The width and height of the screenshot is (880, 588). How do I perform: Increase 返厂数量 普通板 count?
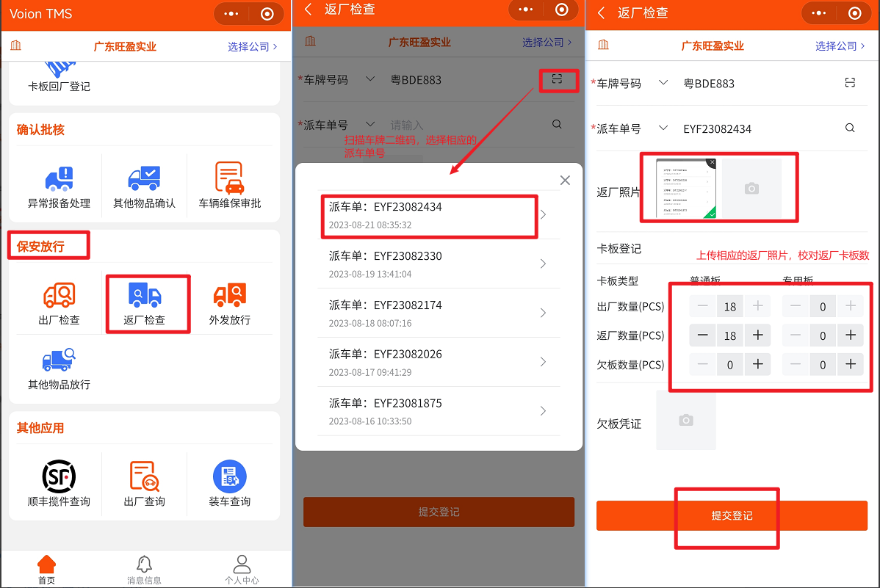click(x=757, y=335)
